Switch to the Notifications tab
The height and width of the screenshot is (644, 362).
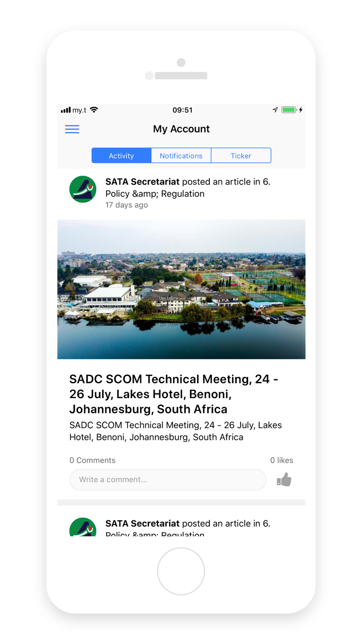(x=181, y=156)
